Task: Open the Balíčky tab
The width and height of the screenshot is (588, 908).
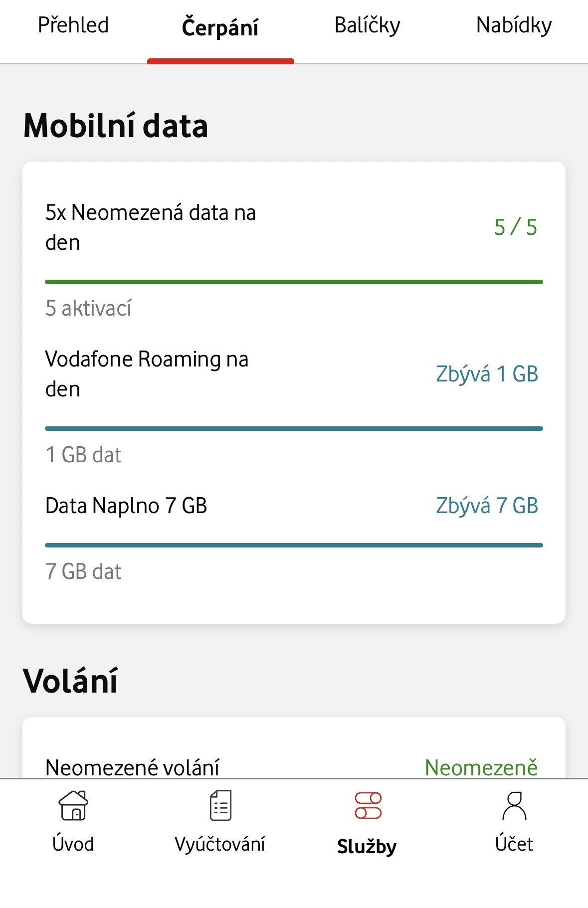Action: (x=367, y=25)
